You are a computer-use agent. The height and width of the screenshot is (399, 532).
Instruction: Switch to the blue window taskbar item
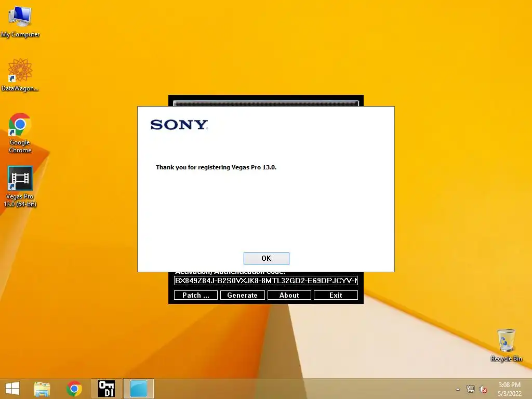click(139, 389)
